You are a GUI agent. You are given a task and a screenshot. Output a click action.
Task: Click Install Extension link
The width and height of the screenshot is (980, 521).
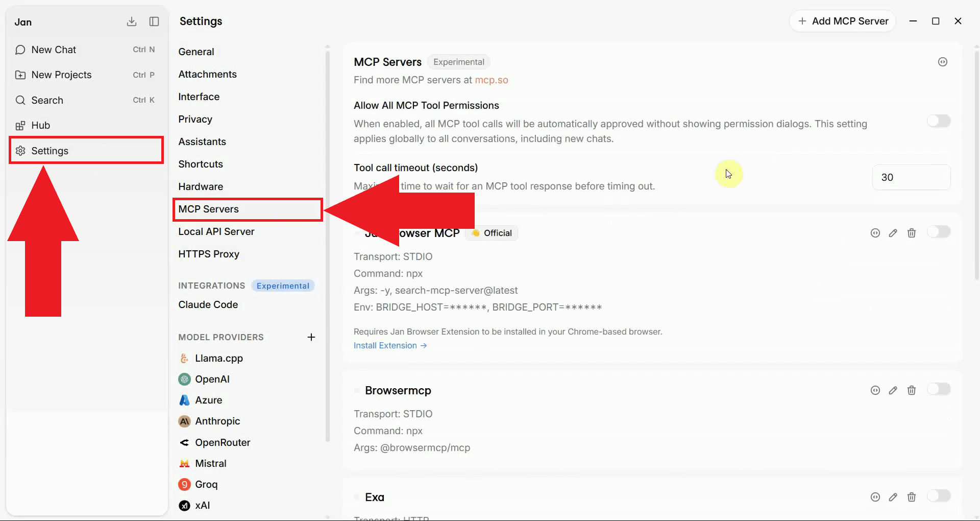click(390, 345)
